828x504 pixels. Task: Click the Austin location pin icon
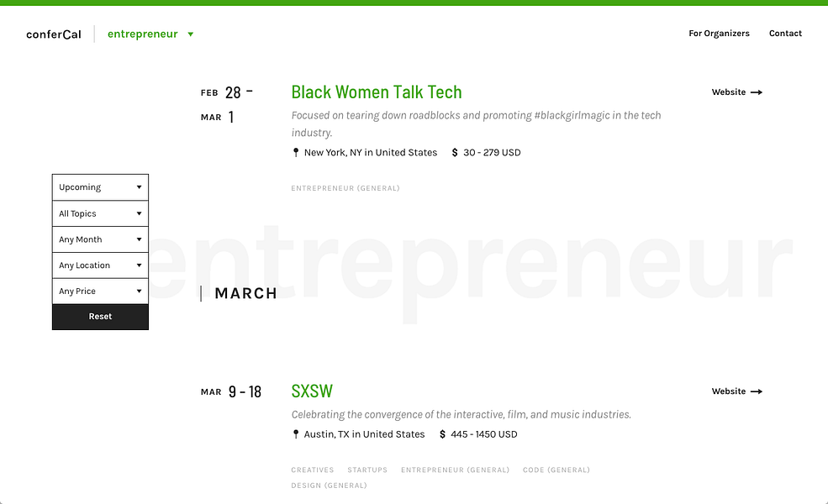pyautogui.click(x=296, y=434)
